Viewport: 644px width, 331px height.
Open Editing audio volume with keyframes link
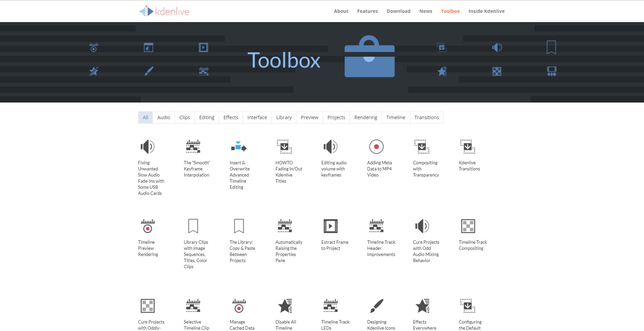click(x=334, y=169)
